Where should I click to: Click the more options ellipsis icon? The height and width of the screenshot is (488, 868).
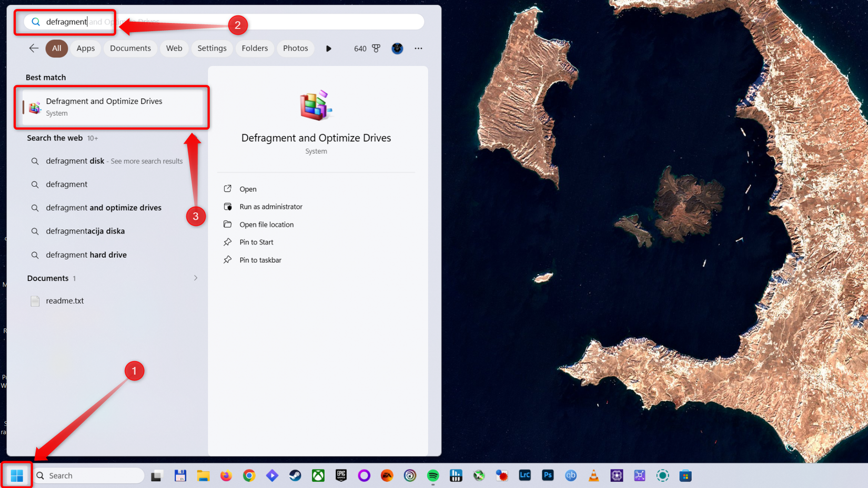[x=418, y=48]
